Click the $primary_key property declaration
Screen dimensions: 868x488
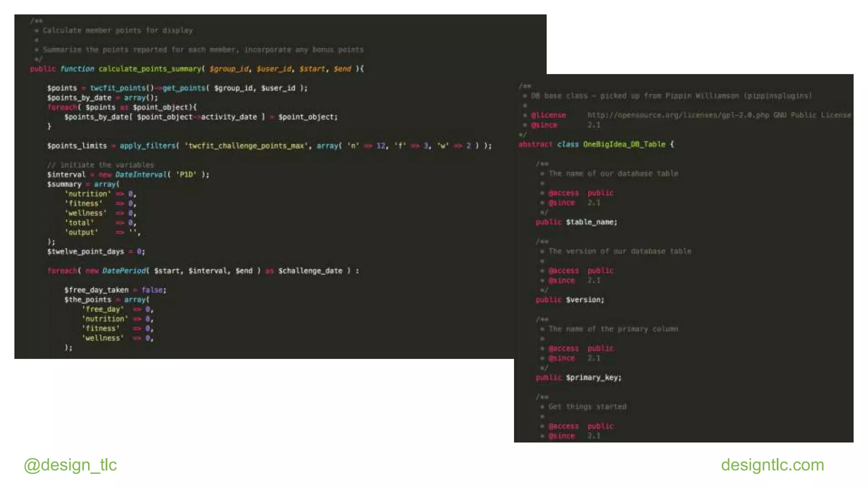593,378
